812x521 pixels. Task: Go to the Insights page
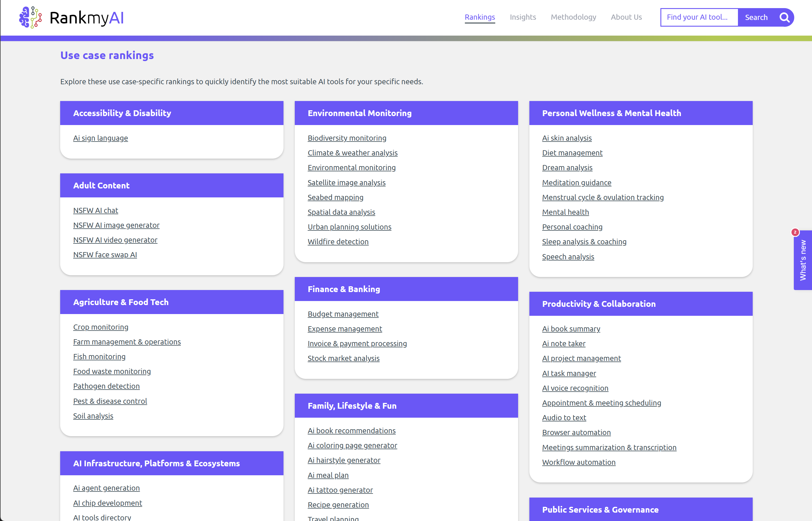click(523, 17)
